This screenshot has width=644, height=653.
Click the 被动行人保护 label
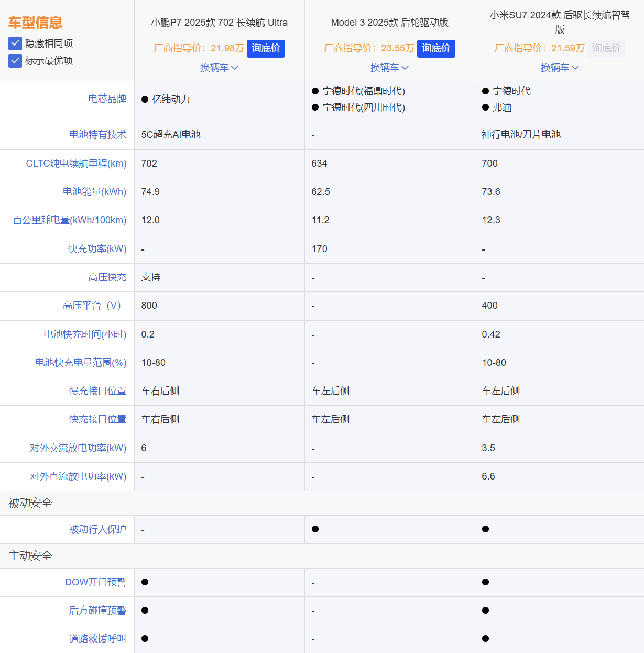(98, 529)
